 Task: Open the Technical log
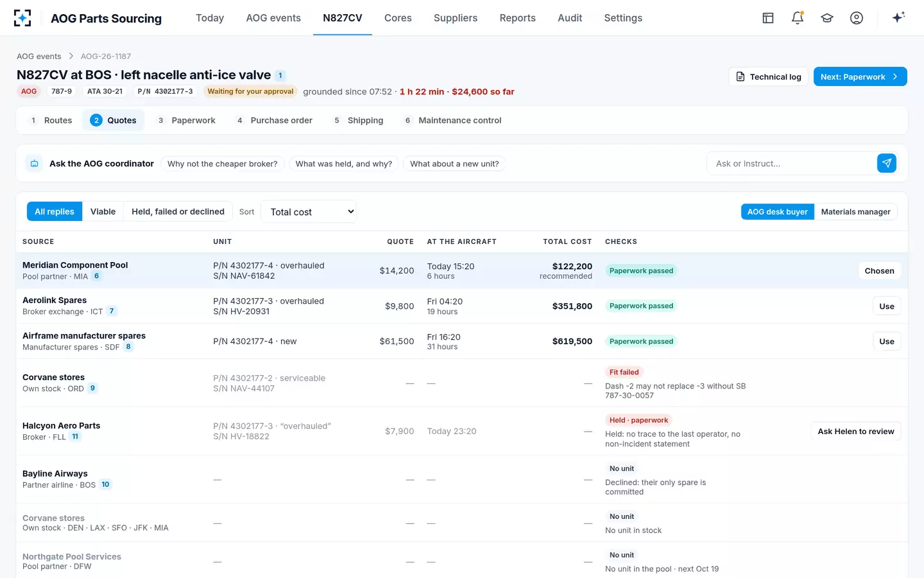point(769,76)
